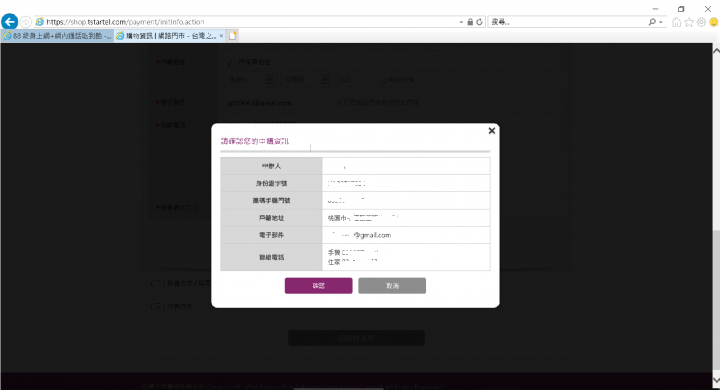720x390 pixels.
Task: Click the dialog title heading in purple
Action: coord(255,141)
